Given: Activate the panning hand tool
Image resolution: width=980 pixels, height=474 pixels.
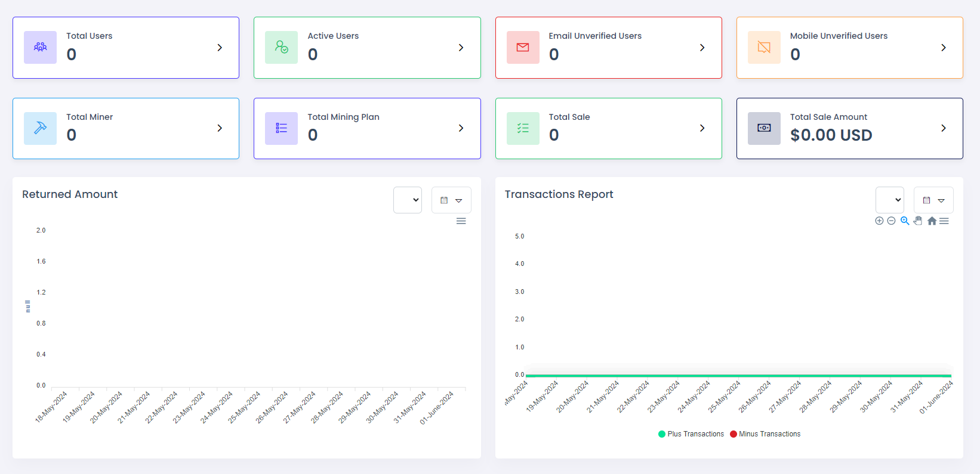Looking at the screenshot, I should (918, 221).
